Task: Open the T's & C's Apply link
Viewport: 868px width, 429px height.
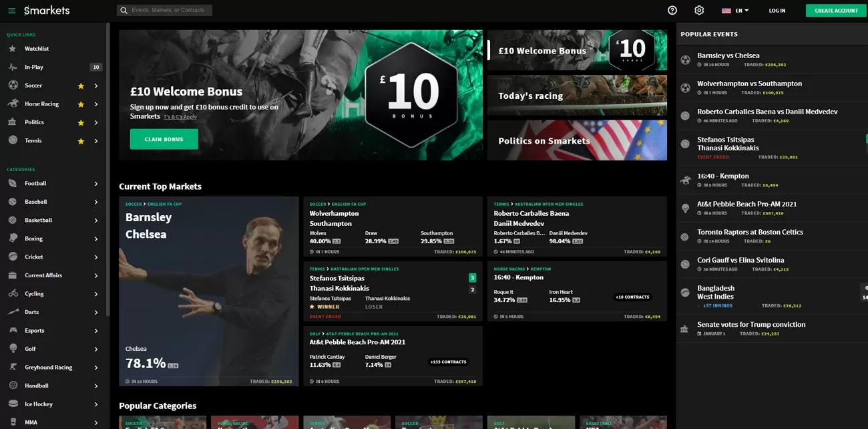Action: pos(180,117)
